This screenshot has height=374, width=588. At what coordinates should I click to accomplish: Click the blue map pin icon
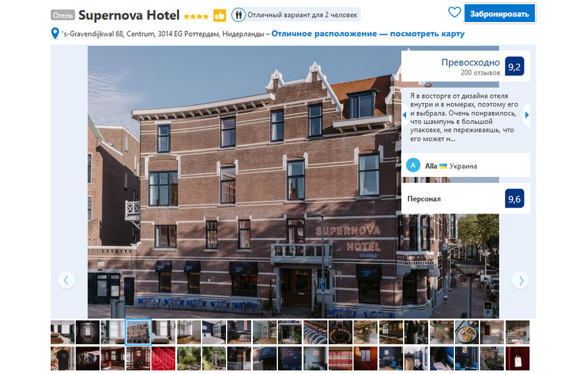coord(55,34)
